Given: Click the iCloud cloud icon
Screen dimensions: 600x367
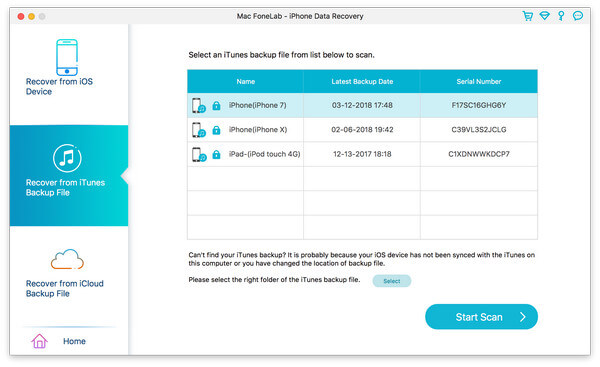Looking at the screenshot, I should (x=67, y=259).
